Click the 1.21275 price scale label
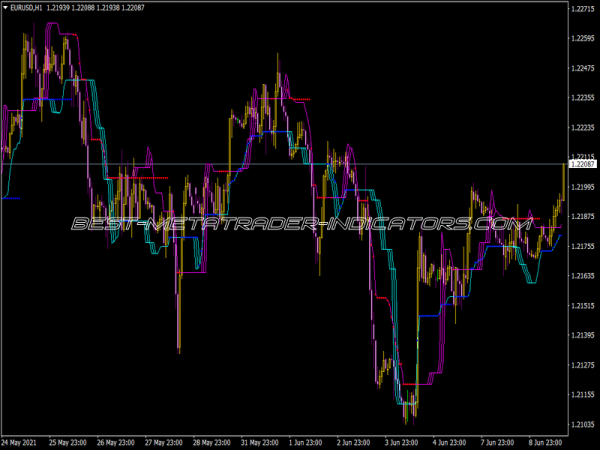 (582, 365)
